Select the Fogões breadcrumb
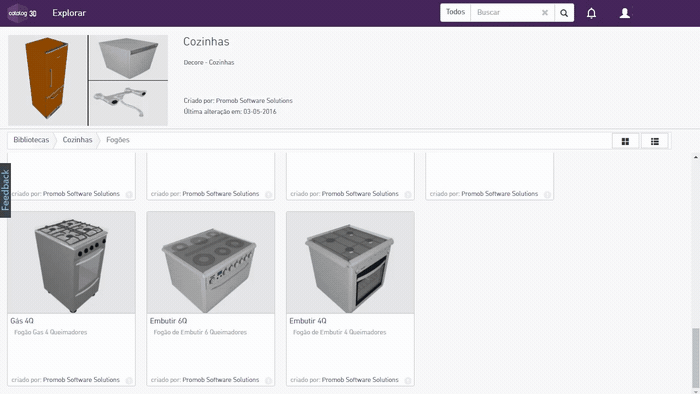Image resolution: width=700 pixels, height=394 pixels. click(x=118, y=140)
